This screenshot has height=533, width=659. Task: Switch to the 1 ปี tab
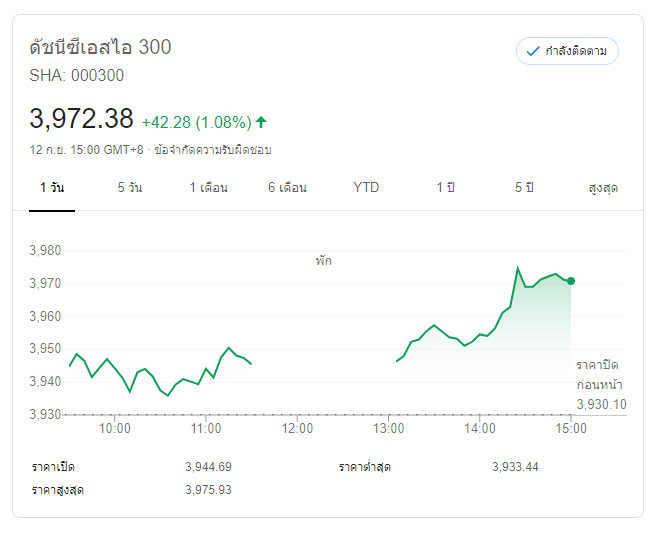coord(445,188)
